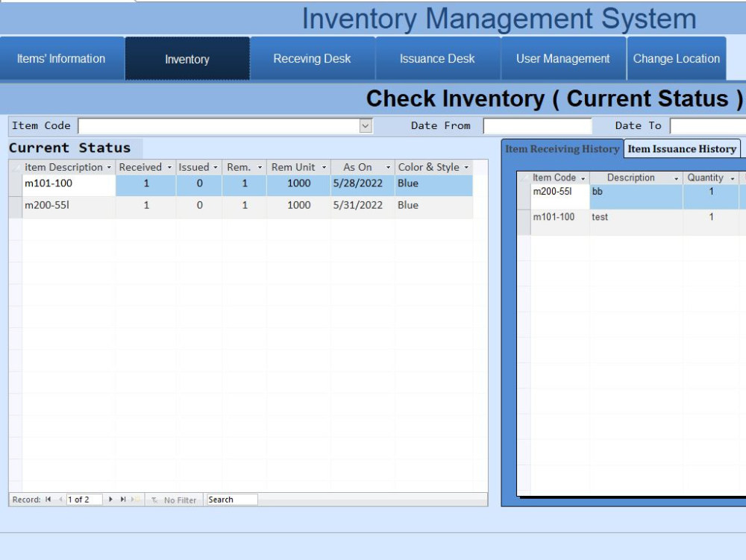
Task: Open the Issuance Desk tab
Action: 437,58
